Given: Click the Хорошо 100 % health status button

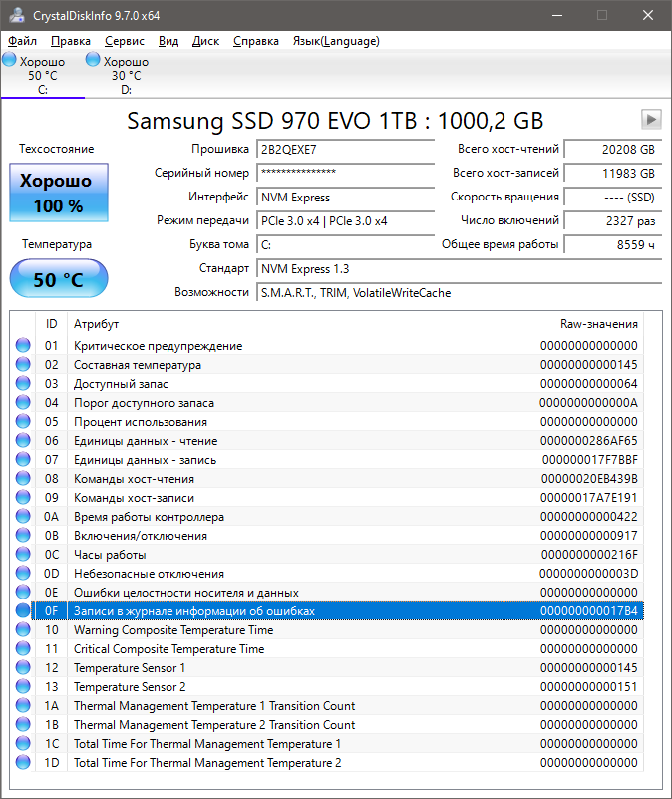Looking at the screenshot, I should point(58,194).
